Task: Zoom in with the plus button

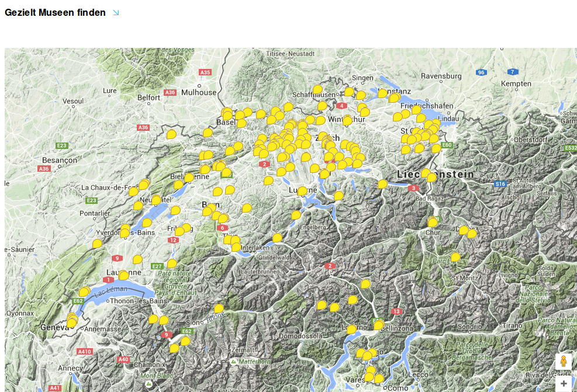Action: (x=563, y=384)
